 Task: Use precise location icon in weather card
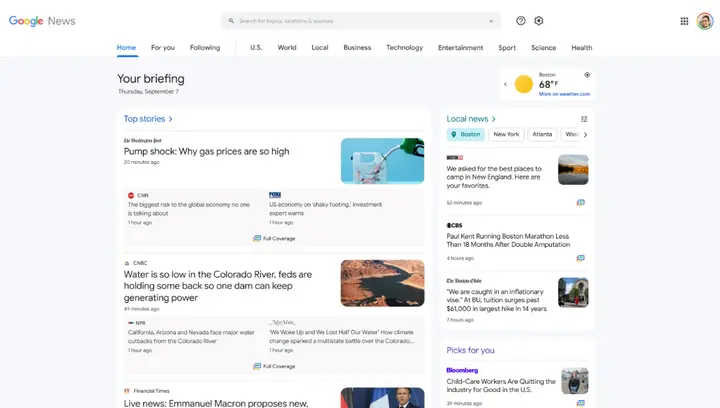point(587,75)
